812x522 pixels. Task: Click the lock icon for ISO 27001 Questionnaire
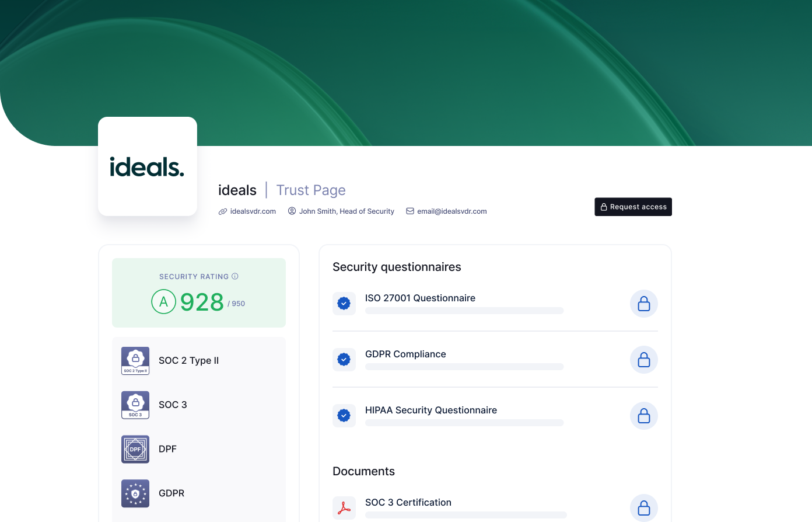pyautogui.click(x=644, y=304)
